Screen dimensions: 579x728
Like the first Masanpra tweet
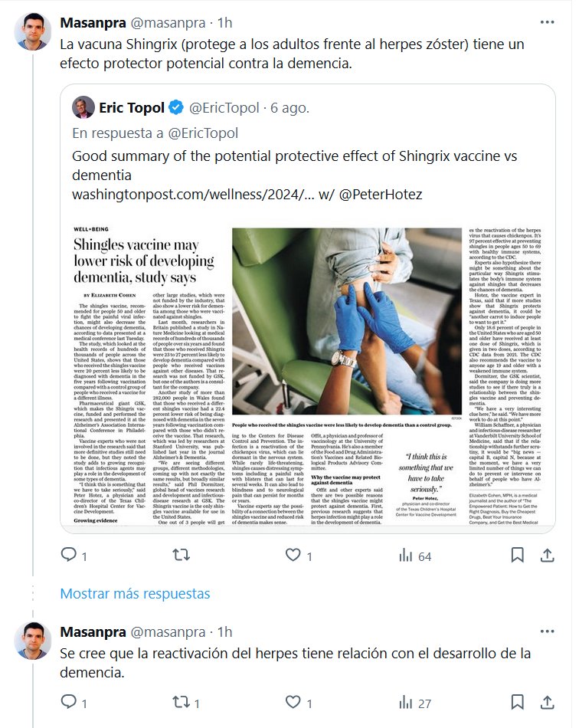coord(293,554)
